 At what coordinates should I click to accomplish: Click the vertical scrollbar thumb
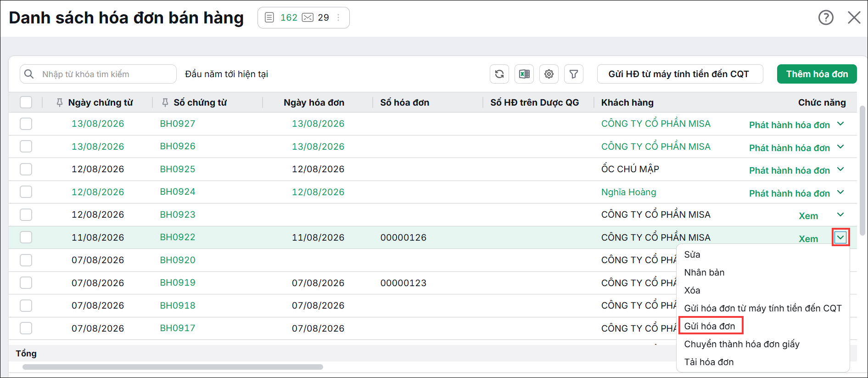click(862, 170)
